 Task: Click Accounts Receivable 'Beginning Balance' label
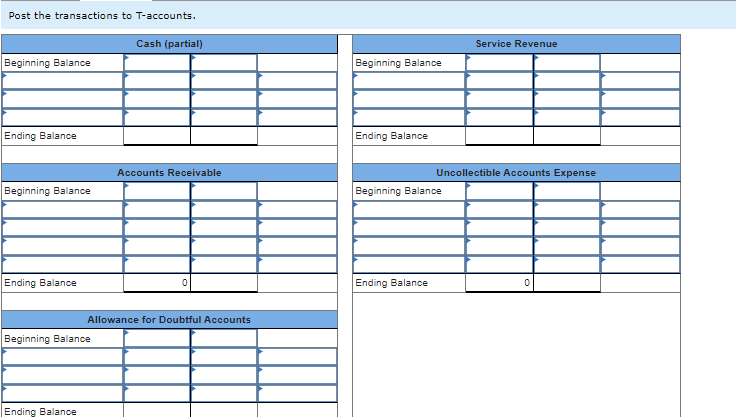click(47, 191)
